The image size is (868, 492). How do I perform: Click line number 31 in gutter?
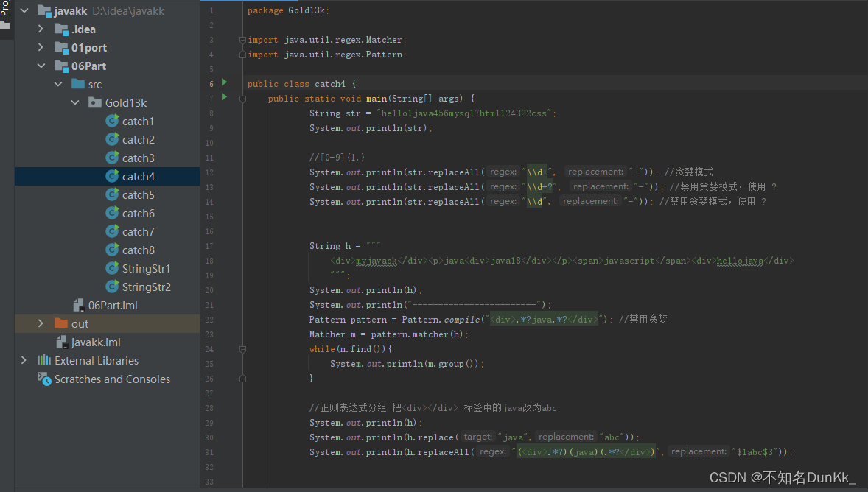point(209,453)
